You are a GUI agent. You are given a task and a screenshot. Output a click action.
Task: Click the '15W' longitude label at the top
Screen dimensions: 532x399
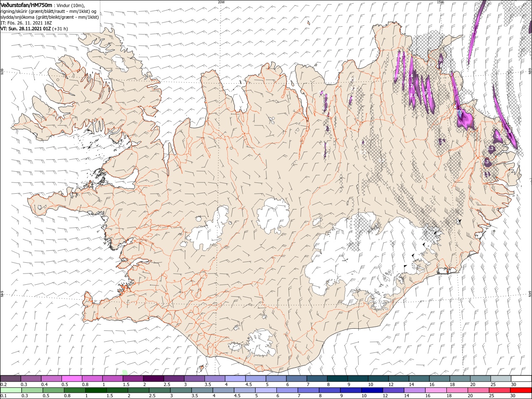440,2
